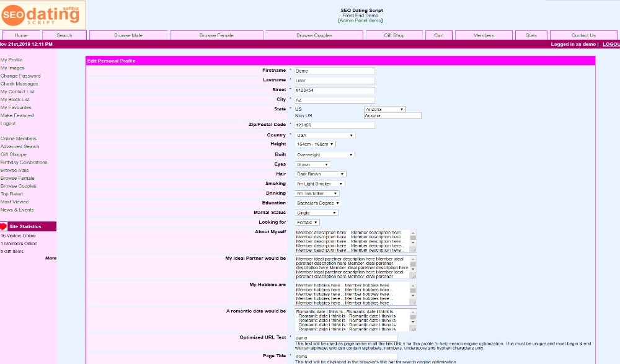Open Gift Shoppe sidebar link
The height and width of the screenshot is (364, 620).
(x=14, y=154)
